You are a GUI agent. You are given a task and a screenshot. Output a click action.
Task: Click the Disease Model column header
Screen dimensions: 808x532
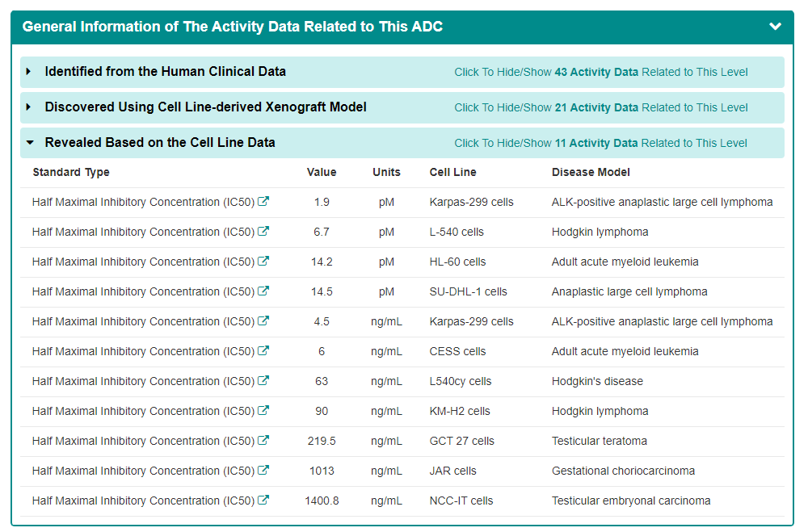coord(591,172)
